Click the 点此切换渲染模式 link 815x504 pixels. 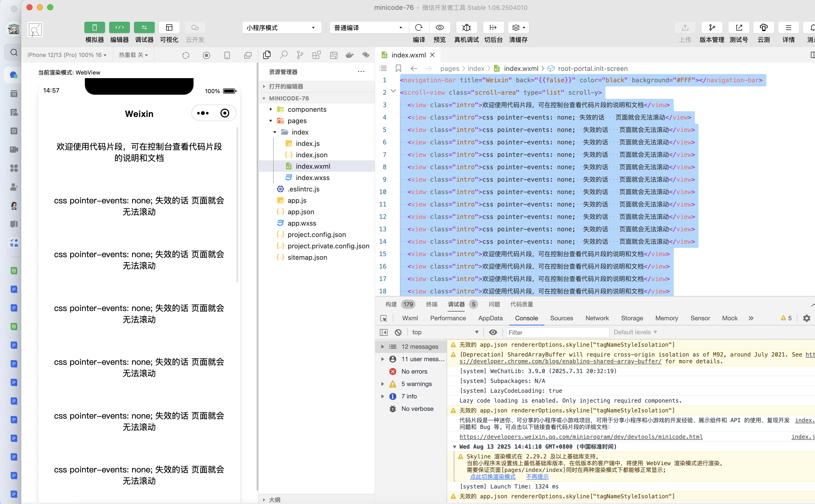tap(492, 477)
